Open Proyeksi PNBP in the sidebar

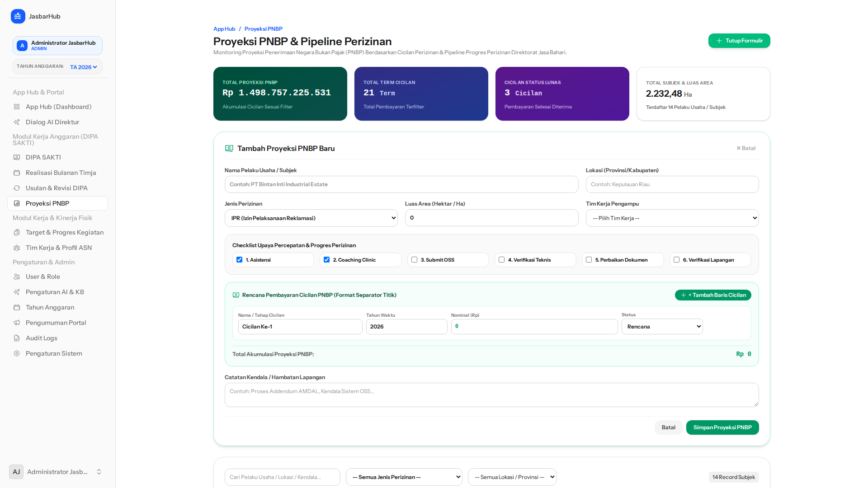(57, 203)
